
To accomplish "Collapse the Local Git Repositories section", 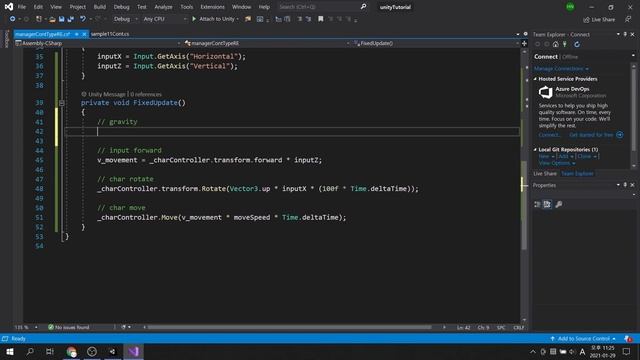I will 535,149.
